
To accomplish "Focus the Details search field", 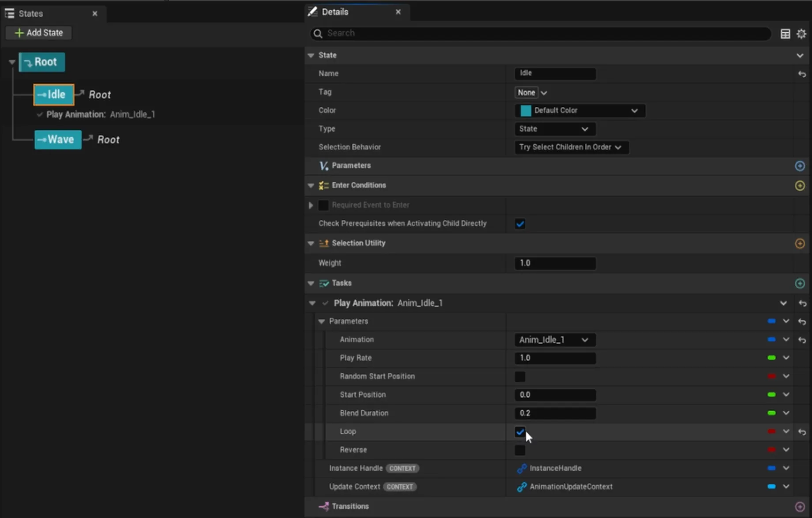I will 541,33.
